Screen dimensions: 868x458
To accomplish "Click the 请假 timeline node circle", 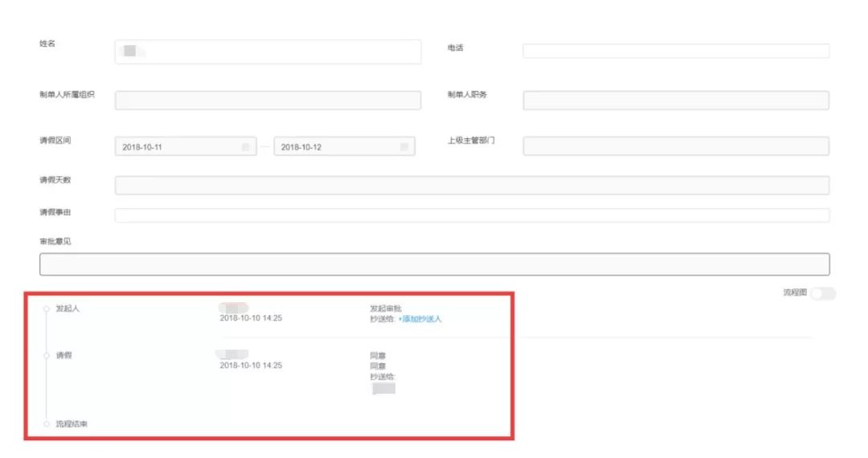I will pos(47,355).
